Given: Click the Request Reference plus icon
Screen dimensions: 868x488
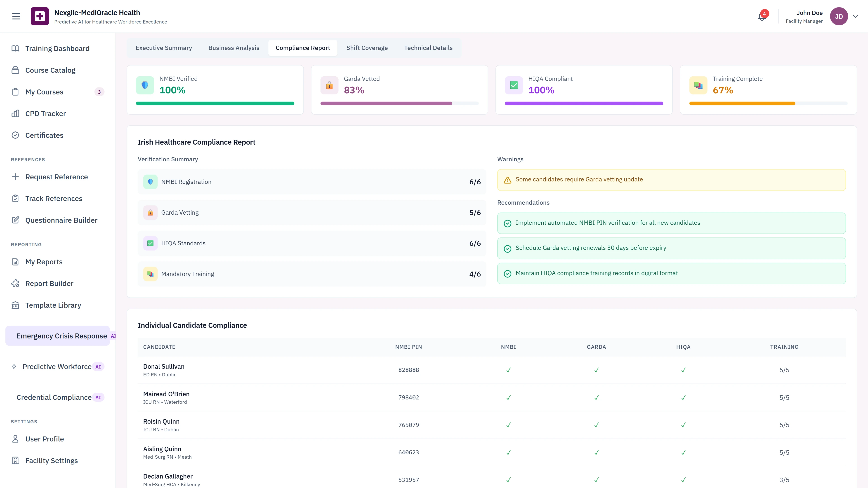Looking at the screenshot, I should [x=15, y=177].
